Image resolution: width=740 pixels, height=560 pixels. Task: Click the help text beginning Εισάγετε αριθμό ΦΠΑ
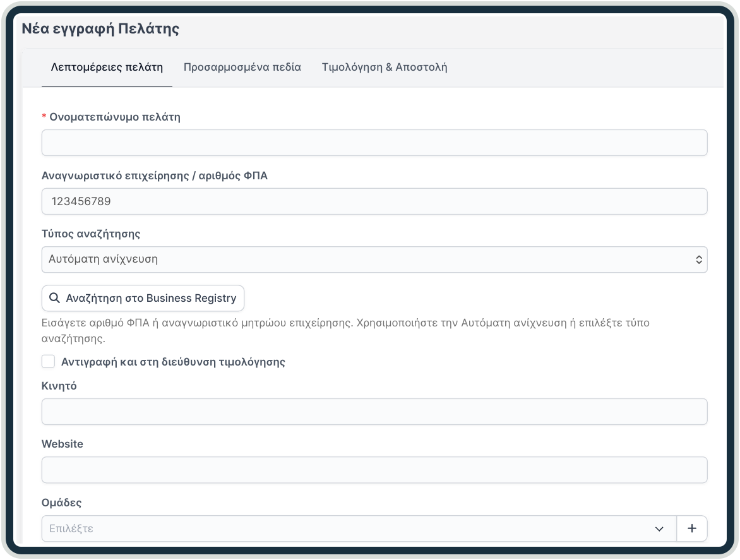(x=345, y=331)
